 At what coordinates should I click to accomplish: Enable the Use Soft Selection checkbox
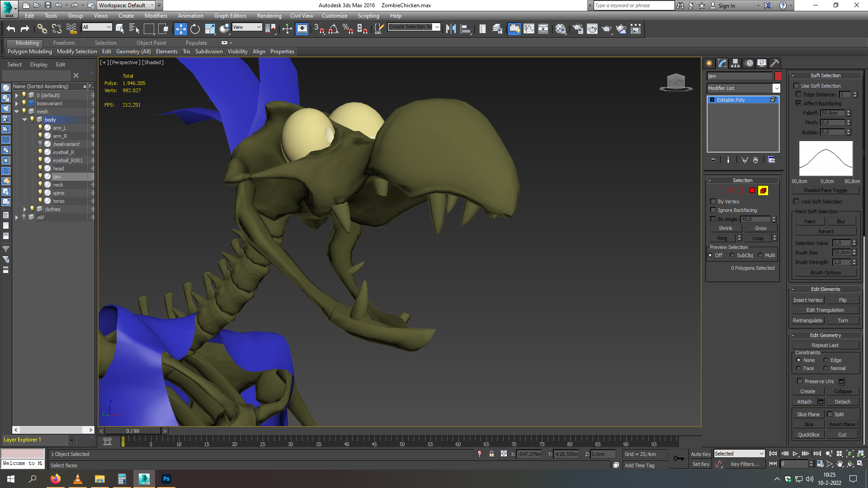[x=797, y=86]
